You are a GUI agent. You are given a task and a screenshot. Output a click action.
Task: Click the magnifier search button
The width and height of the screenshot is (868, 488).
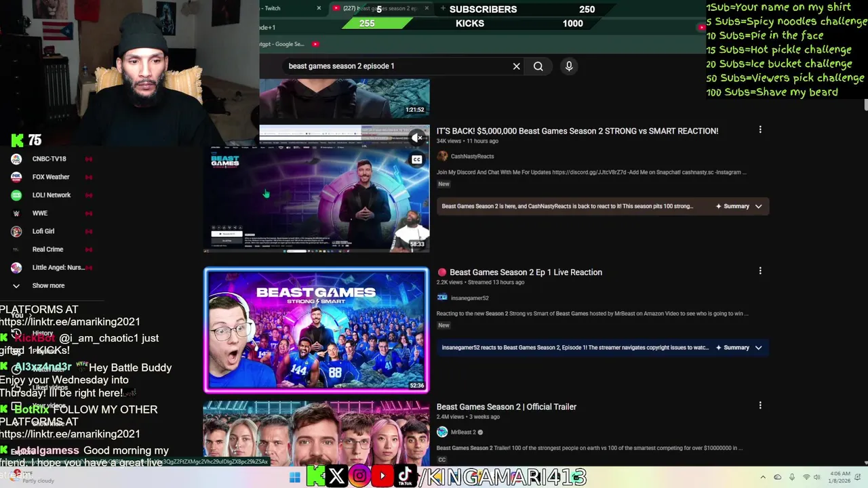tap(538, 66)
